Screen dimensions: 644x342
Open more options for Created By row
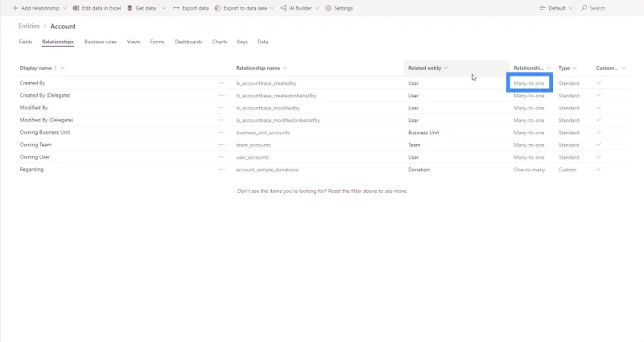[x=221, y=83]
